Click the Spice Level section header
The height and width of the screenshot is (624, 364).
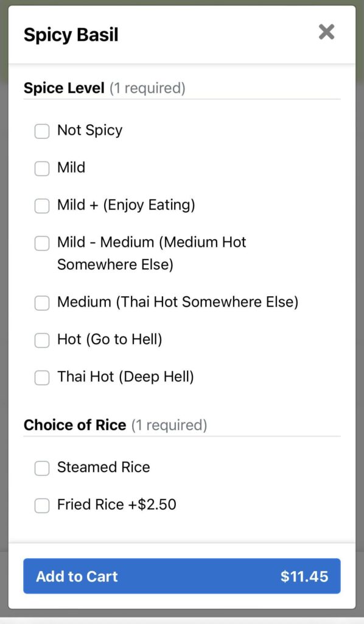click(x=63, y=88)
